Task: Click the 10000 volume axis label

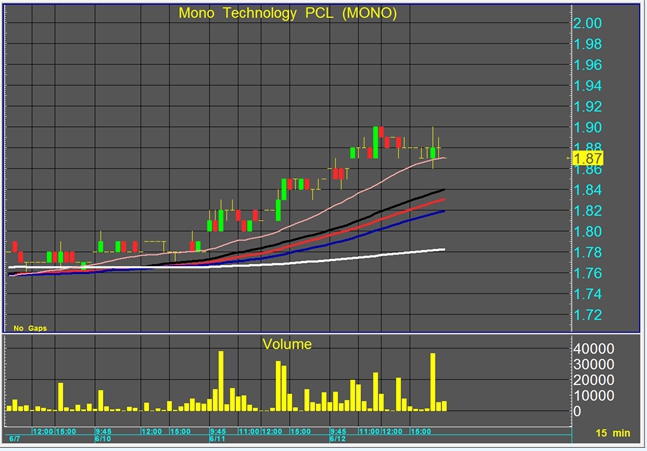Action: [x=593, y=396]
